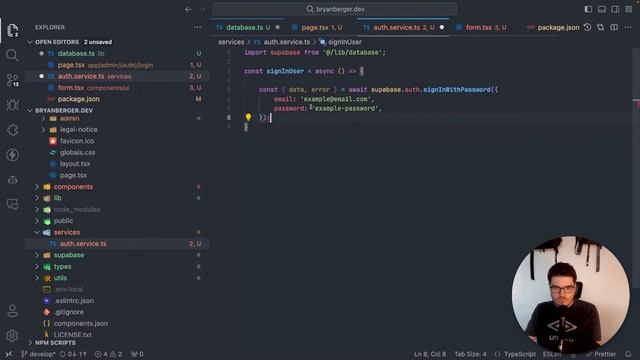Open the Explorer More Actions ellipsis
Image resolution: width=640 pixels, height=360 pixels.
coord(198,27)
